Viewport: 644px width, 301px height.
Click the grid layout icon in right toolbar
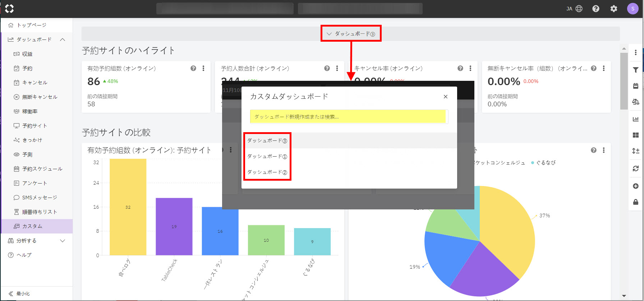(x=636, y=135)
